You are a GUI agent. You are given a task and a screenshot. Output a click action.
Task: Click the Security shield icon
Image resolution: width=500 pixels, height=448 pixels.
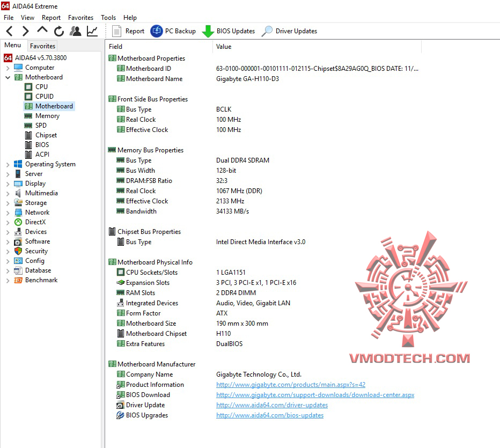[18, 251]
